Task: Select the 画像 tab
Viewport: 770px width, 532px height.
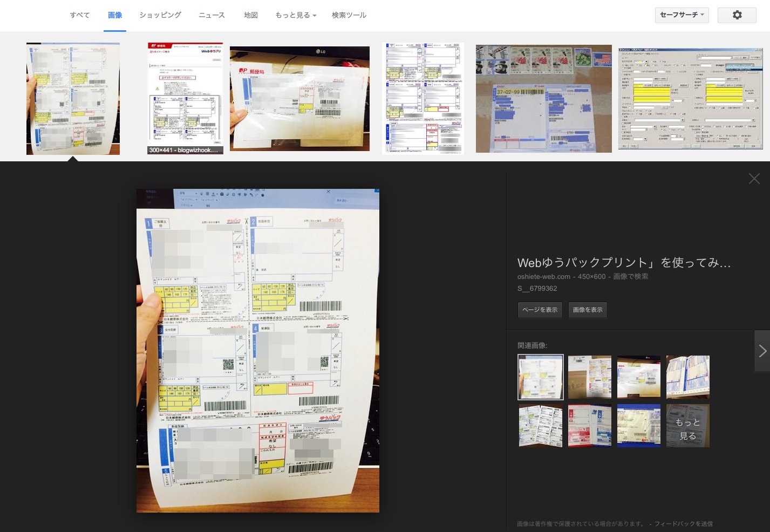Action: coord(115,15)
